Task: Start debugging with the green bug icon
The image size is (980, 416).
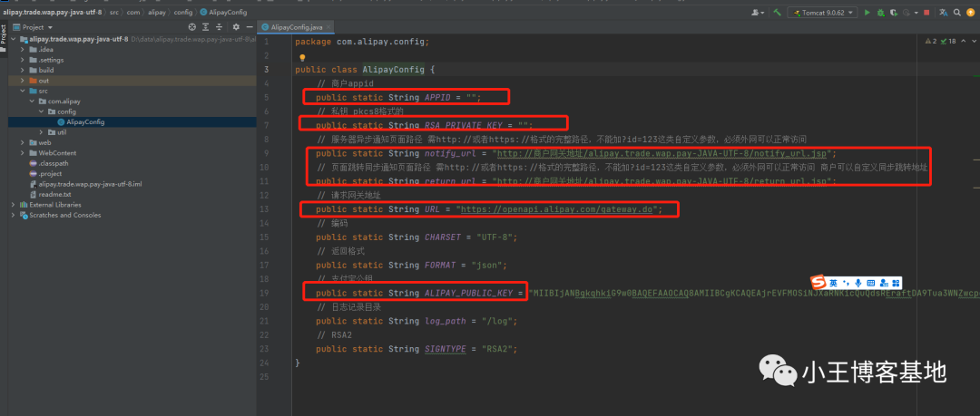Action: click(x=880, y=13)
